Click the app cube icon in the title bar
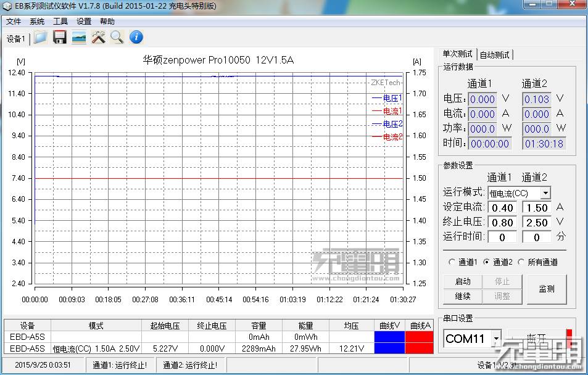This screenshot has height=375, width=588. (x=7, y=6)
